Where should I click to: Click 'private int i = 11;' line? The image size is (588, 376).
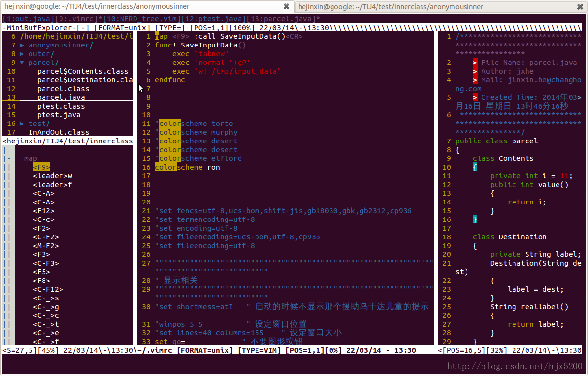[531, 176]
